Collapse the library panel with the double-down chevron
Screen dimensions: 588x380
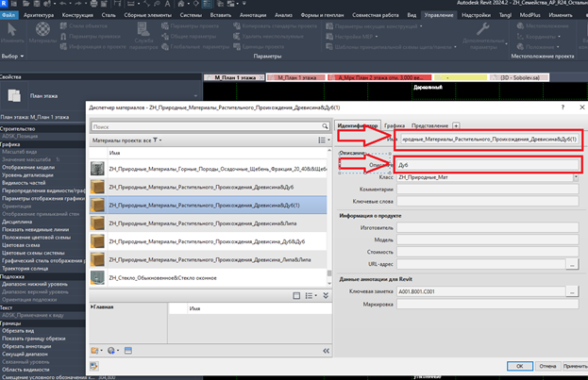[x=326, y=296]
